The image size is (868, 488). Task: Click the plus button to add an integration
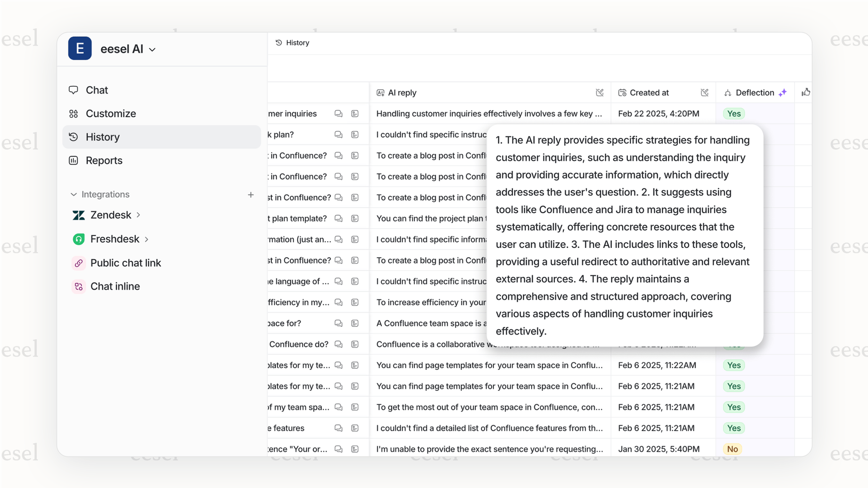pos(251,195)
